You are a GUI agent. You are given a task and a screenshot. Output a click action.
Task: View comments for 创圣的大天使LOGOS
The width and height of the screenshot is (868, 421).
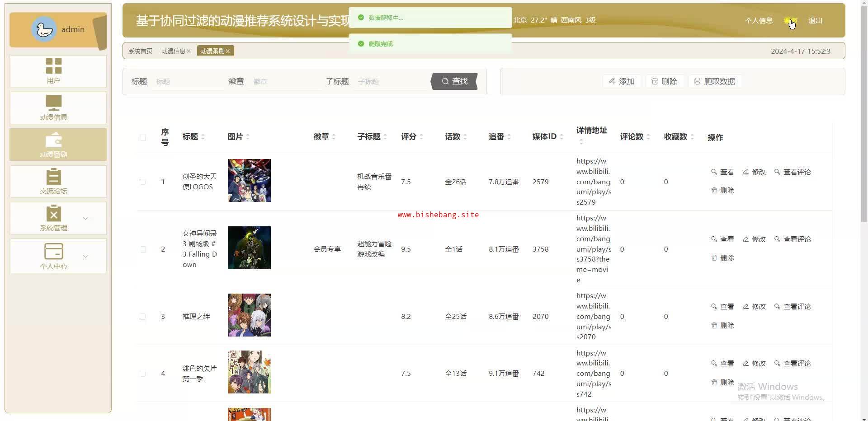(793, 172)
